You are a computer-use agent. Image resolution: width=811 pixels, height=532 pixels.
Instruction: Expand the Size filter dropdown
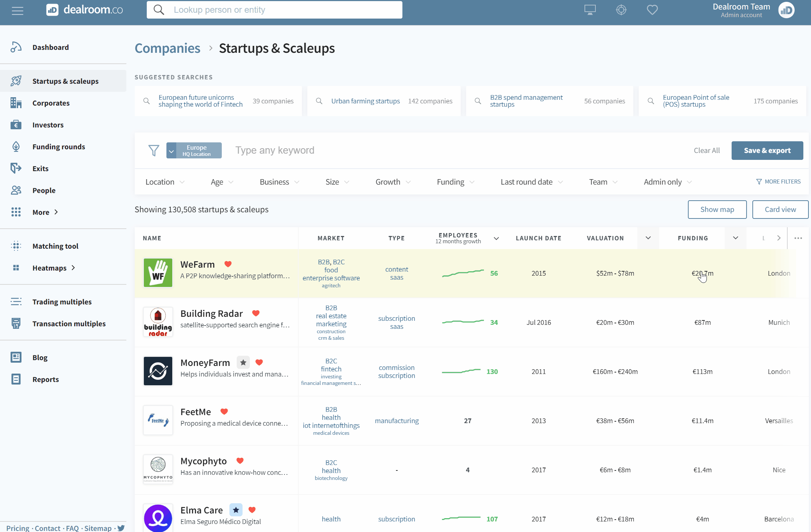click(x=337, y=182)
